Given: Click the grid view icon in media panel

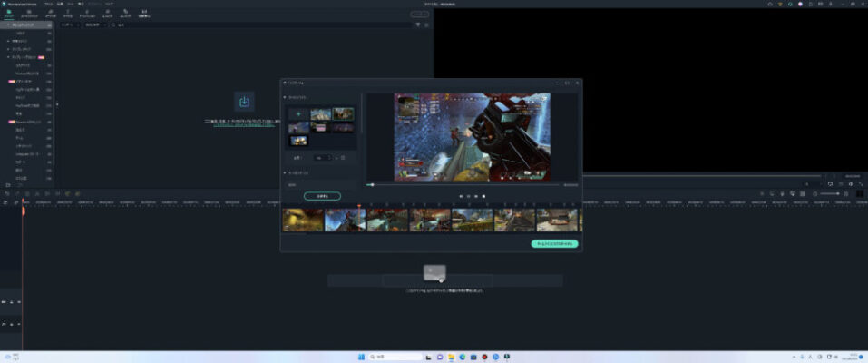Looking at the screenshot, I should coord(426,25).
